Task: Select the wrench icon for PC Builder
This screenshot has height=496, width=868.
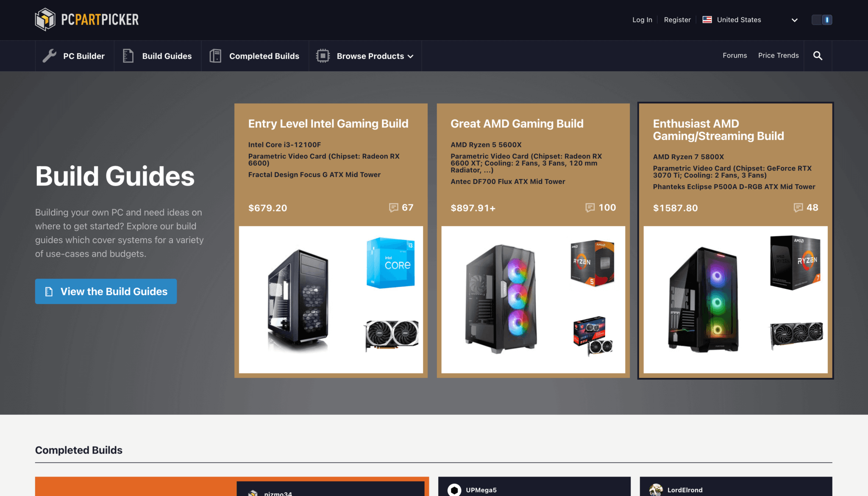Action: (50, 55)
